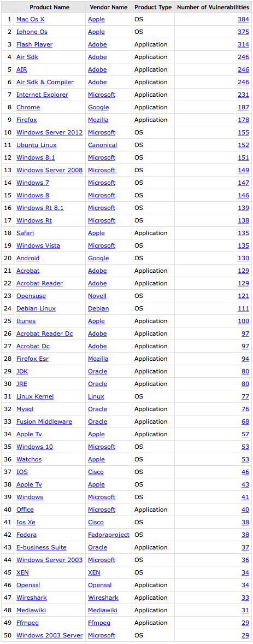Open the Android product link

(28, 259)
